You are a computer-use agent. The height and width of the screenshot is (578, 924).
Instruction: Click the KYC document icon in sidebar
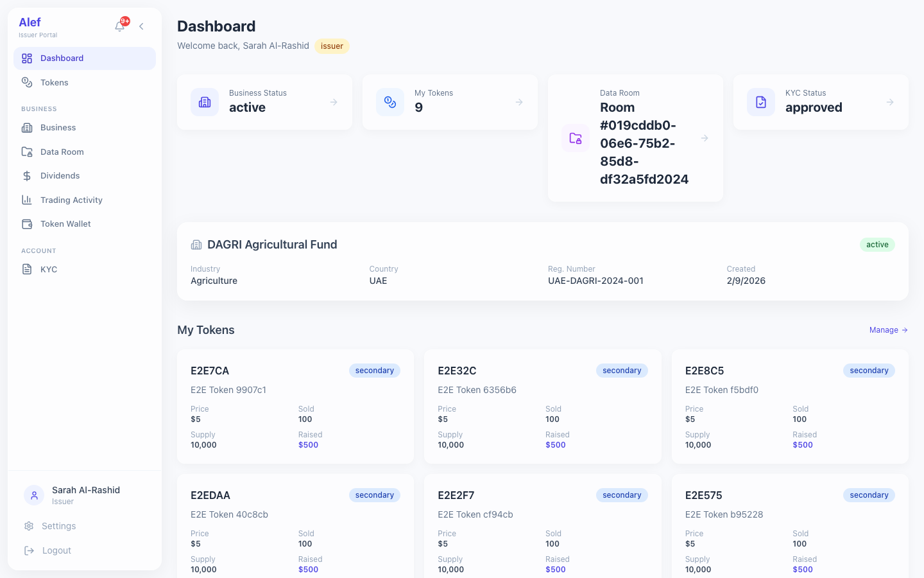[x=26, y=269]
